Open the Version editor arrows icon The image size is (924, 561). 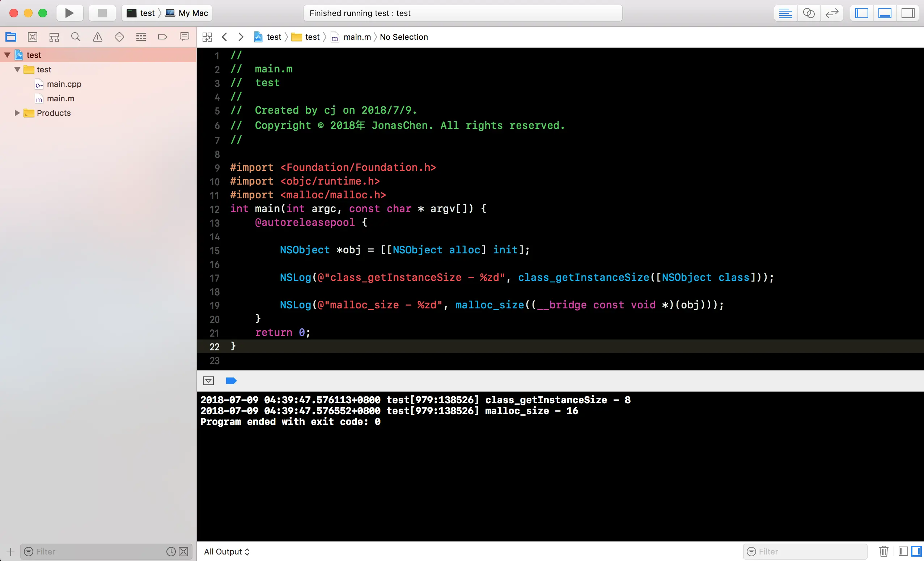[x=832, y=13]
